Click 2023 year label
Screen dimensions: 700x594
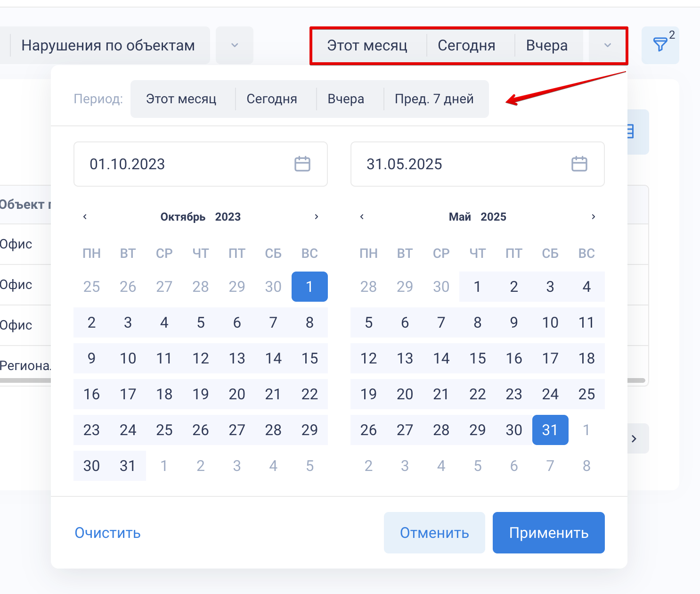coord(228,217)
